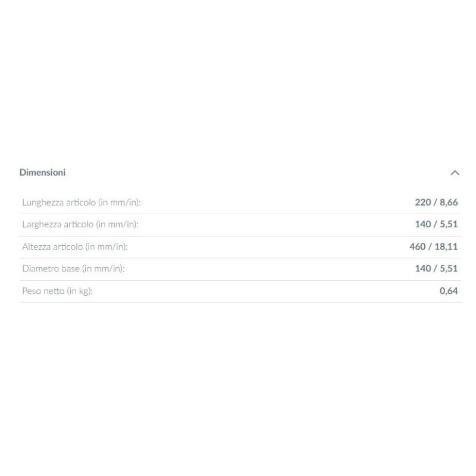476x476 pixels.
Task: Select the word Diametro in the fourth row
Action: [x=40, y=268]
